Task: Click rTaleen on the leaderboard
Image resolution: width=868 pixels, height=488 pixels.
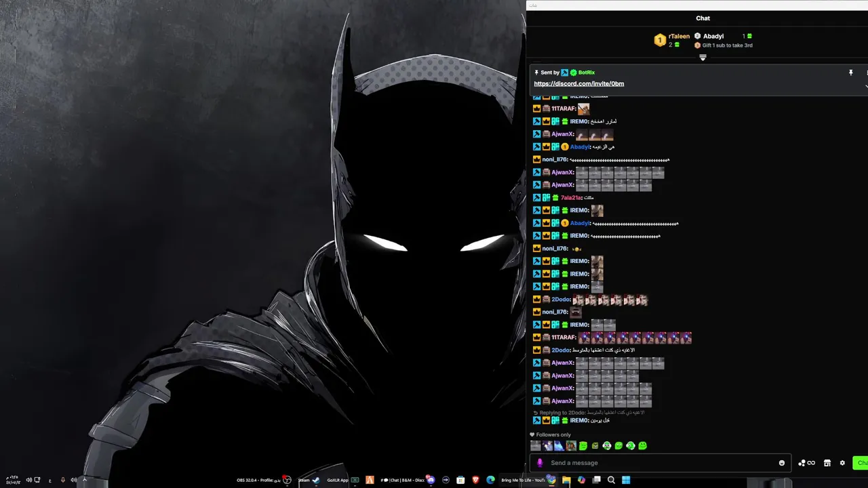Action: 679,37
